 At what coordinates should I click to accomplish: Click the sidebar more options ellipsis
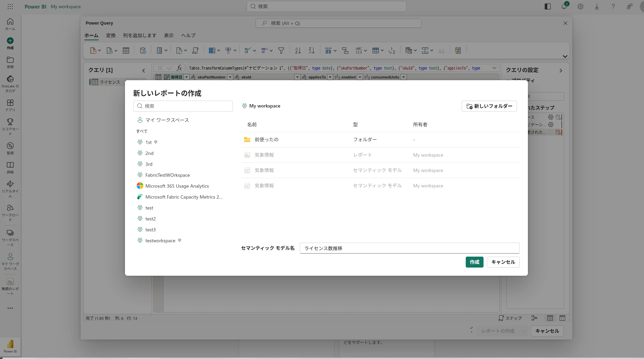(x=10, y=308)
